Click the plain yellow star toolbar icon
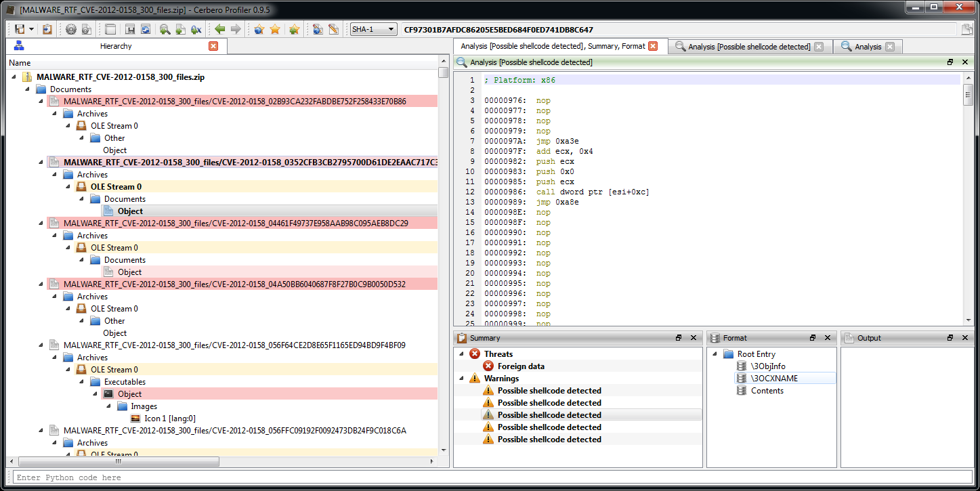Image resolution: width=980 pixels, height=491 pixels. click(x=275, y=29)
